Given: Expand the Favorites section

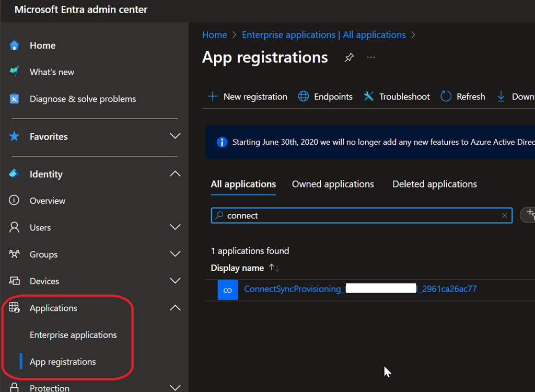Looking at the screenshot, I should tap(175, 136).
